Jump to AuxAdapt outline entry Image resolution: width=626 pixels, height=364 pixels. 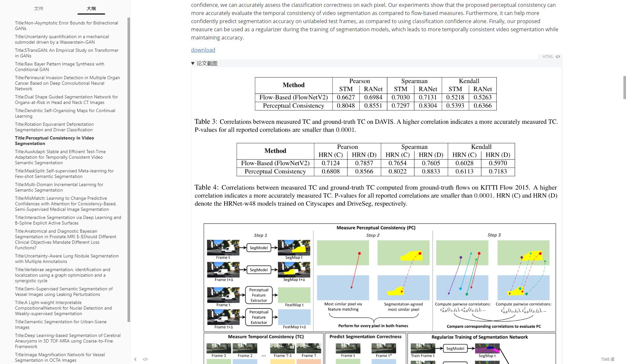pyautogui.click(x=60, y=157)
